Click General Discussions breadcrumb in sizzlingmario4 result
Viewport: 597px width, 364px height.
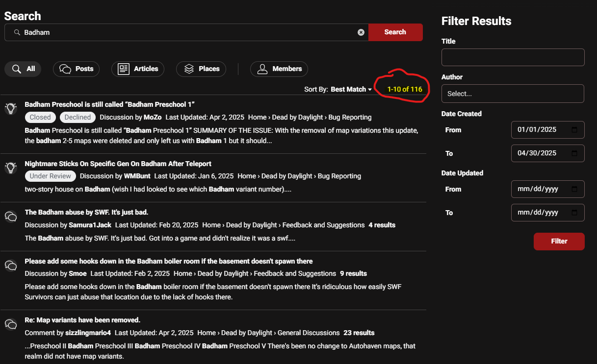(309, 333)
